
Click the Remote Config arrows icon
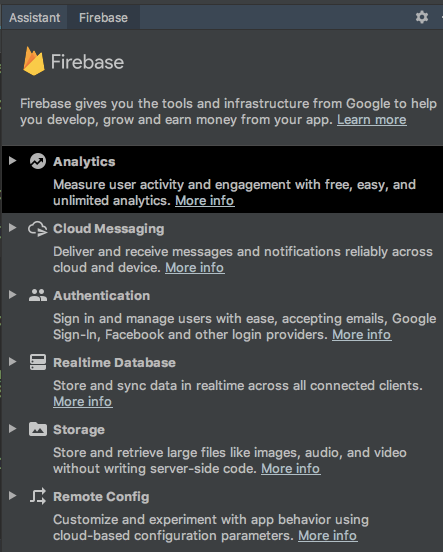point(38,496)
